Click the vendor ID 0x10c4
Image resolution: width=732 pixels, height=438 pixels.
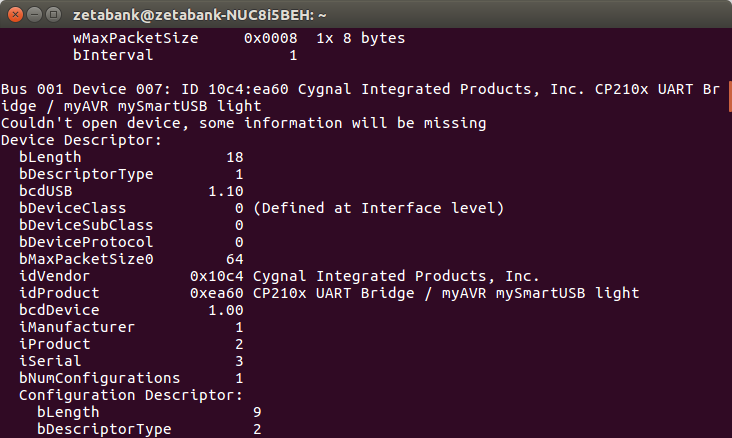pos(217,276)
